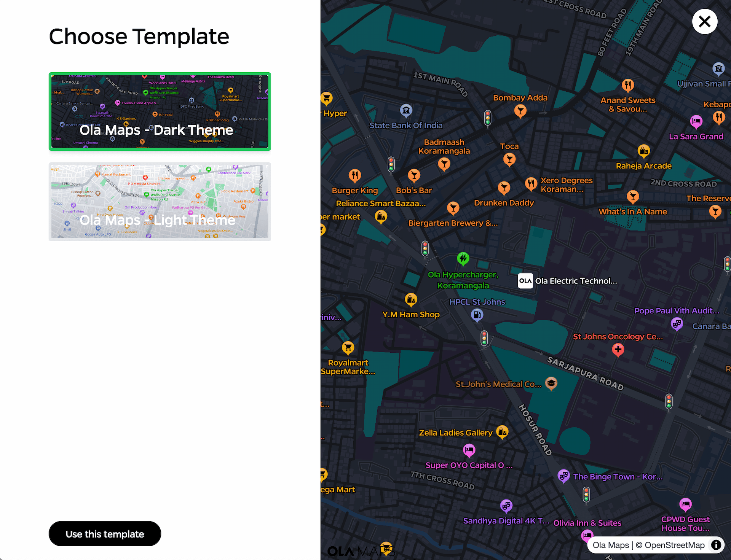This screenshot has height=560, width=731.
Task: Click the Ola Hypercharger charging pin
Action: coord(463,259)
